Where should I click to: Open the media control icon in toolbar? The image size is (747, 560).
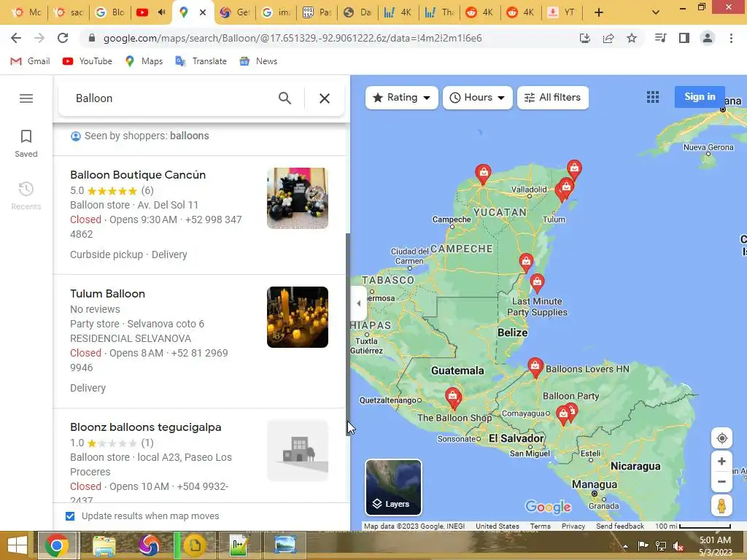(660, 38)
